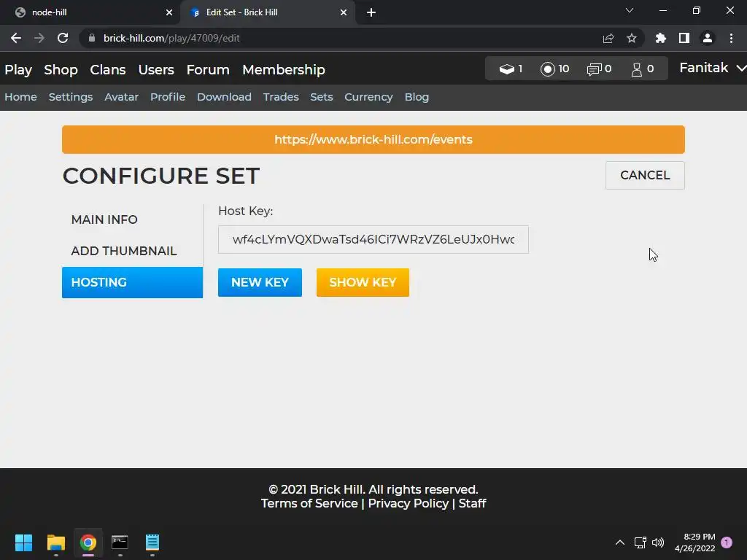This screenshot has height=560, width=747.
Task: Close the Edit Set - Brick Hill tab
Action: (x=344, y=12)
